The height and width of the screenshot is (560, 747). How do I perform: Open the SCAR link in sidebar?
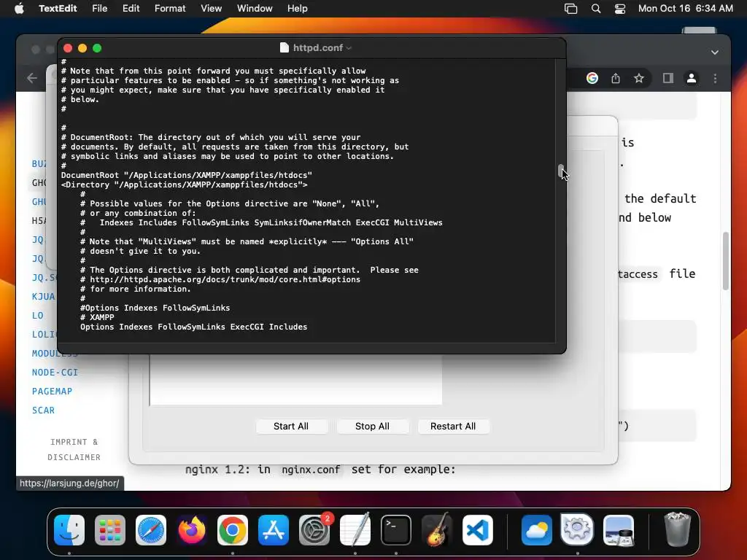point(43,411)
